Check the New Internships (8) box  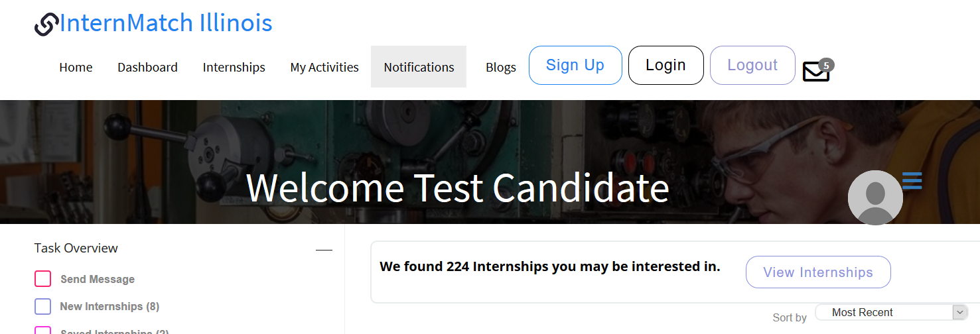(42, 306)
